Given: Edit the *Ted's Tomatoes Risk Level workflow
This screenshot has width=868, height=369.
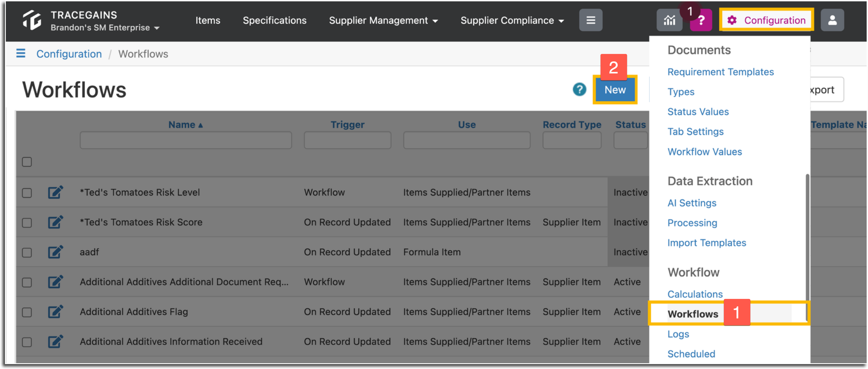Looking at the screenshot, I should 56,192.
